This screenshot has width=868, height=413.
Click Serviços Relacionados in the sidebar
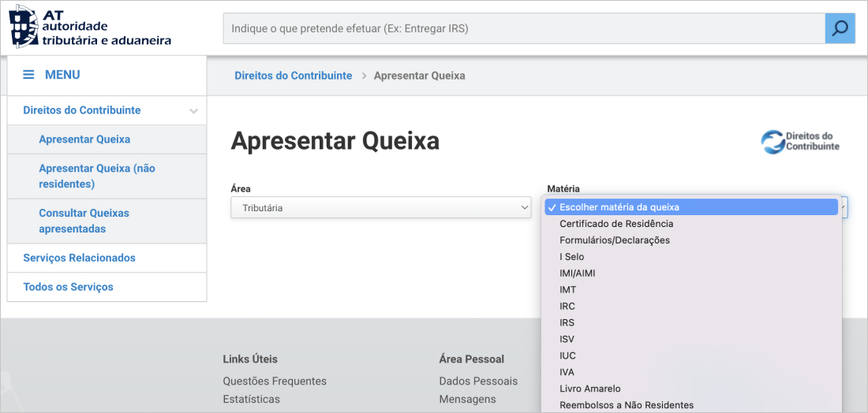click(x=79, y=258)
